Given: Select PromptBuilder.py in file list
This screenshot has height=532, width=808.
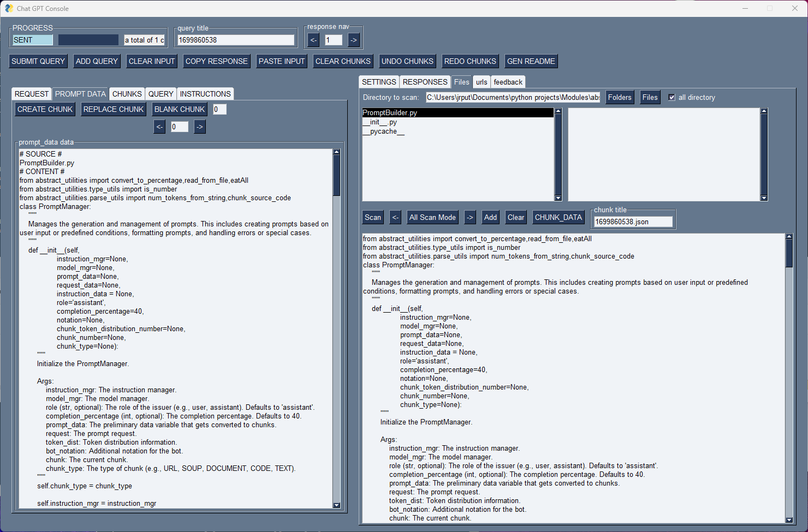Looking at the screenshot, I should 458,113.
